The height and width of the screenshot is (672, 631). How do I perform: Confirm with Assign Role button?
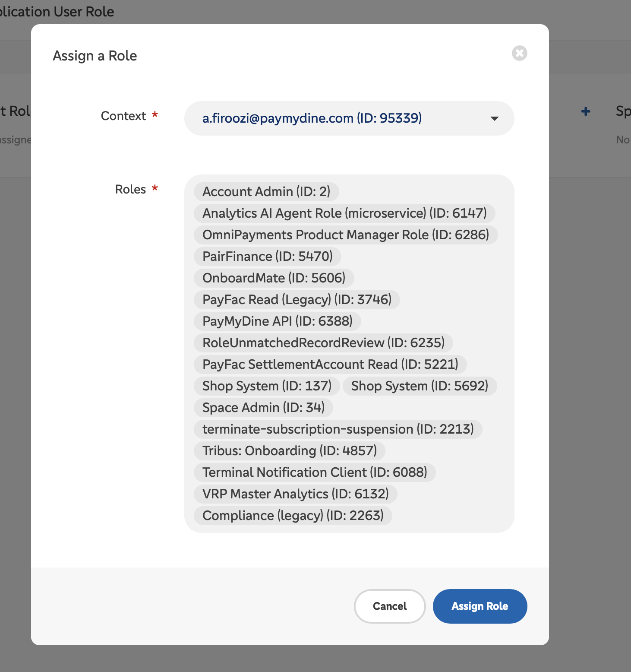click(x=480, y=606)
